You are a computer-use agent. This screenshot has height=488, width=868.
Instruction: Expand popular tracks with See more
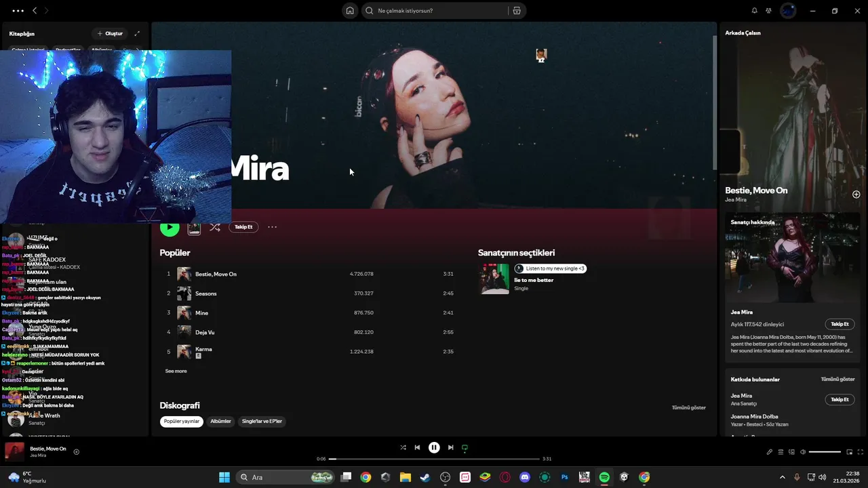click(176, 371)
